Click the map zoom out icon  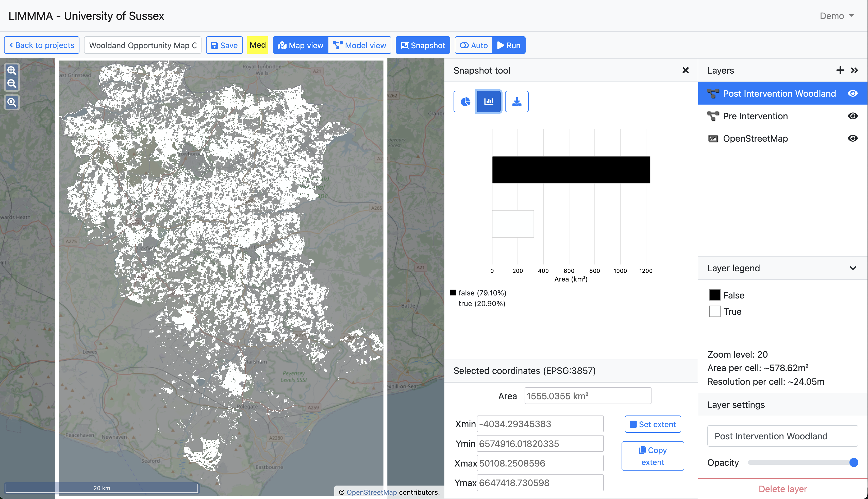click(12, 84)
